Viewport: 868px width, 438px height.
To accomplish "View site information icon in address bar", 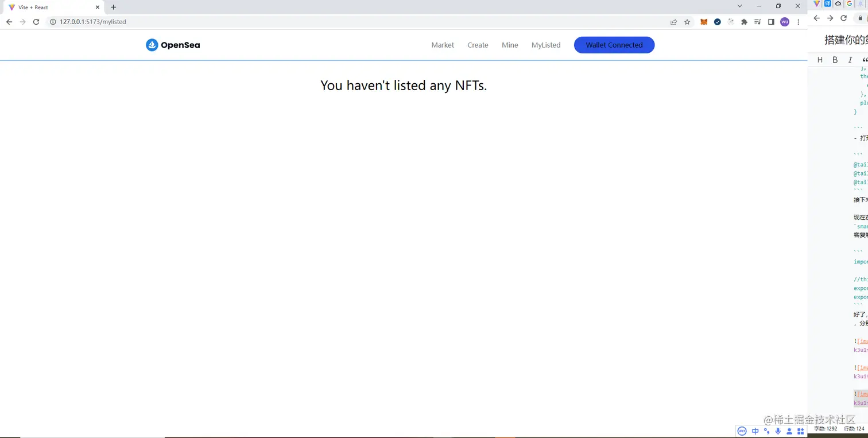I will (x=53, y=22).
